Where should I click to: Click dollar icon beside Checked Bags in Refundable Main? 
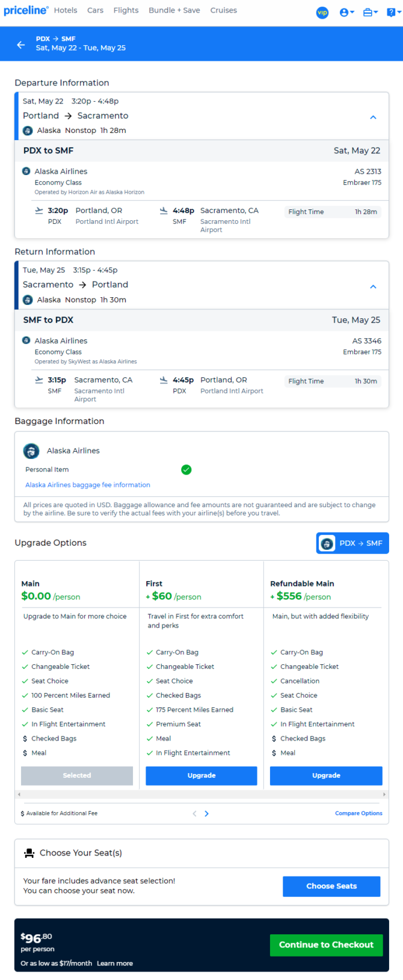click(274, 739)
